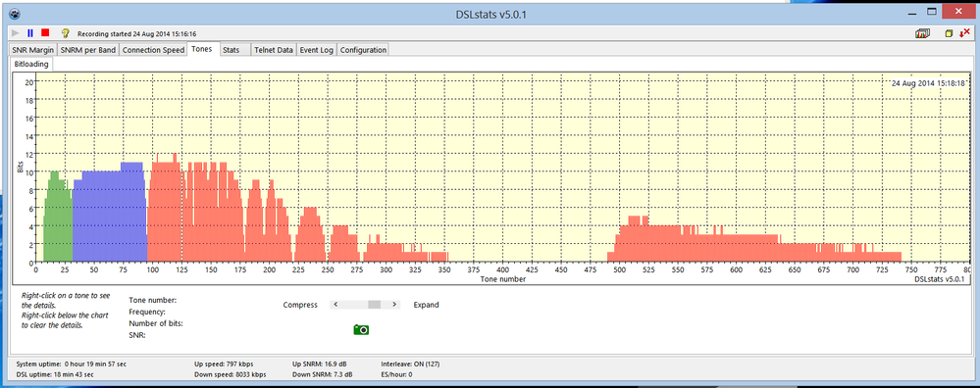Click the 'SNR:' detail label
This screenshot has height=388, width=980.
pyautogui.click(x=137, y=336)
